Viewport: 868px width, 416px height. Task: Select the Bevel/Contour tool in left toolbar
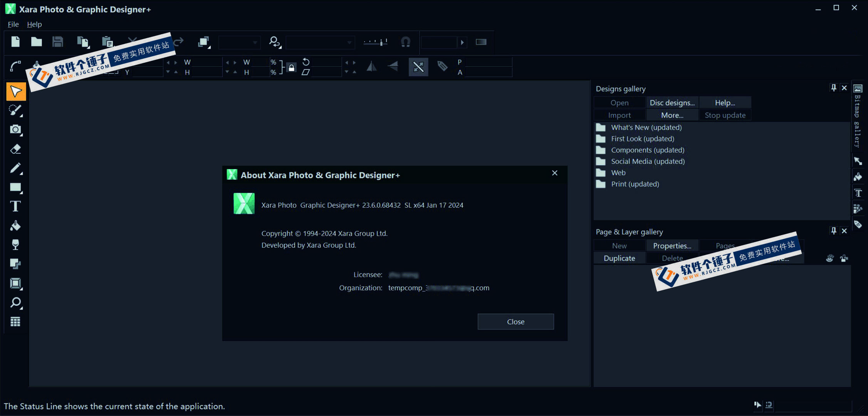click(x=16, y=283)
